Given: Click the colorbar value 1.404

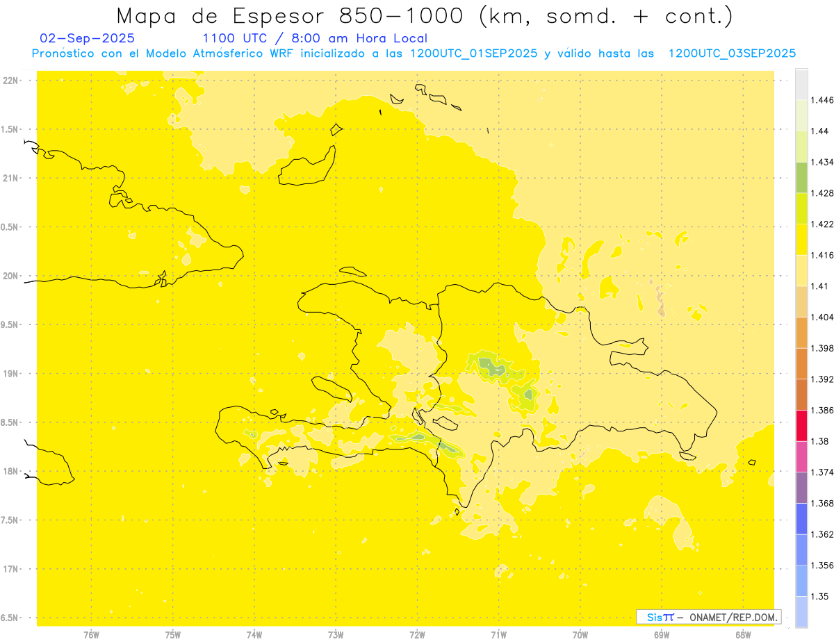Looking at the screenshot, I should click(823, 317).
